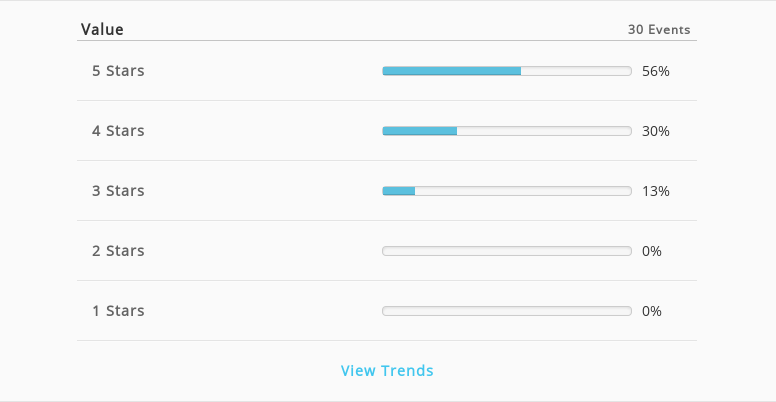776x402 pixels.
Task: Click the 56% percentage value
Action: coord(656,71)
